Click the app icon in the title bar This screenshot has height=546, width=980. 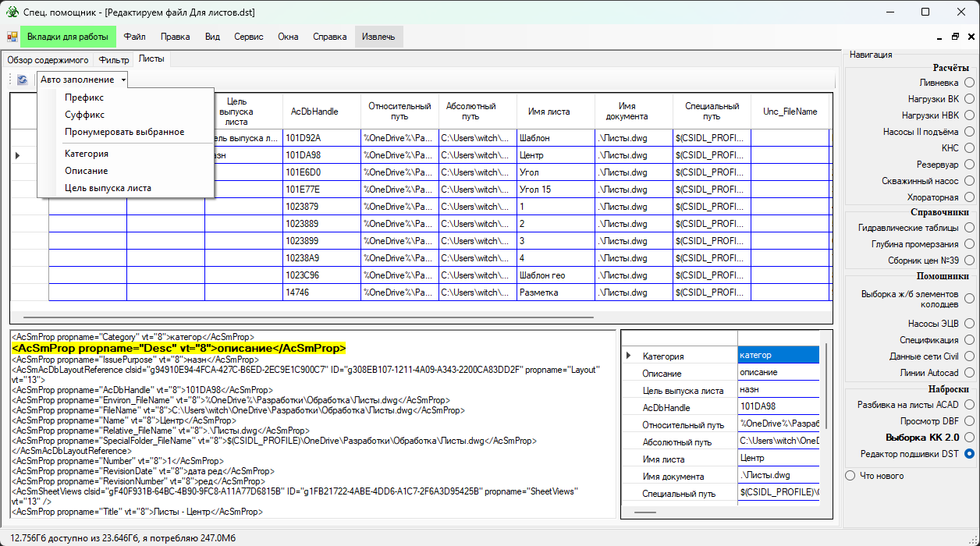12,12
